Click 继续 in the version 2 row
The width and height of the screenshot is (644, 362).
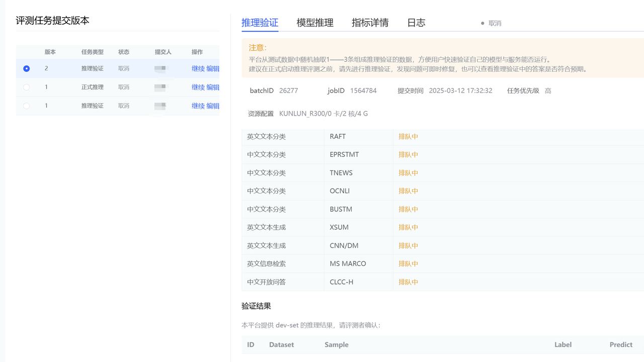(x=198, y=68)
